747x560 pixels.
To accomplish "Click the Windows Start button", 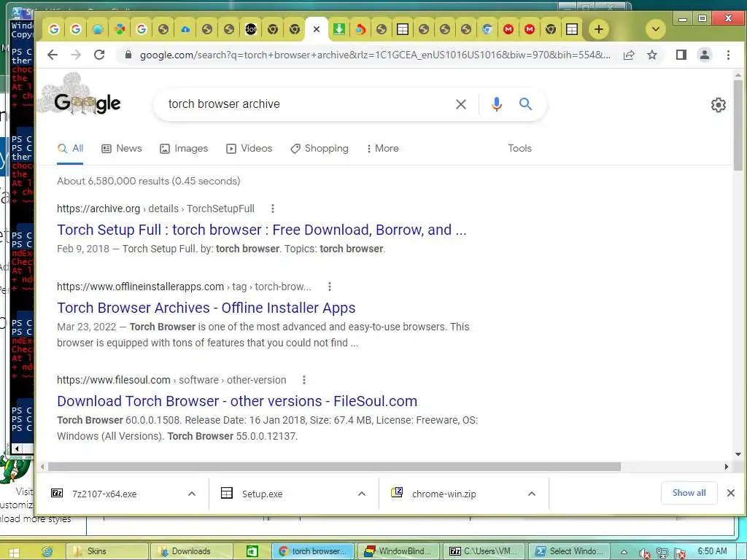I will [x=13, y=553].
